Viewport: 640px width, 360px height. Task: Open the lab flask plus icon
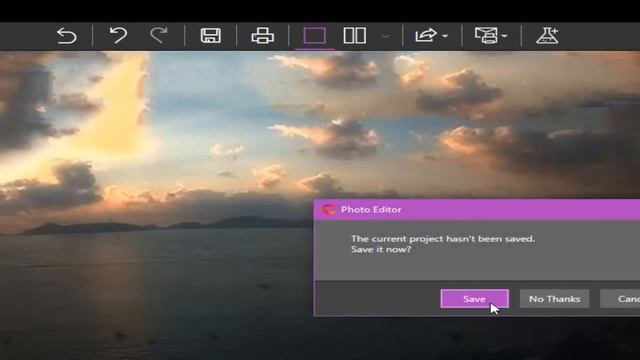(x=547, y=36)
